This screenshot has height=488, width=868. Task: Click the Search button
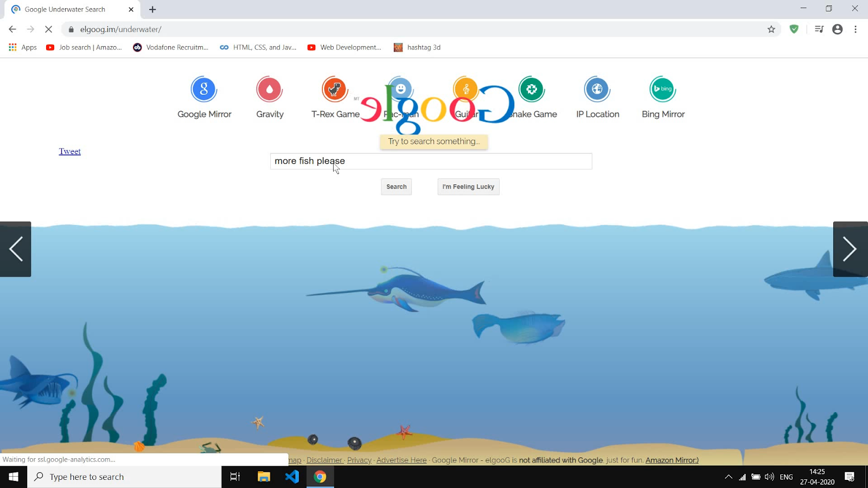click(397, 187)
